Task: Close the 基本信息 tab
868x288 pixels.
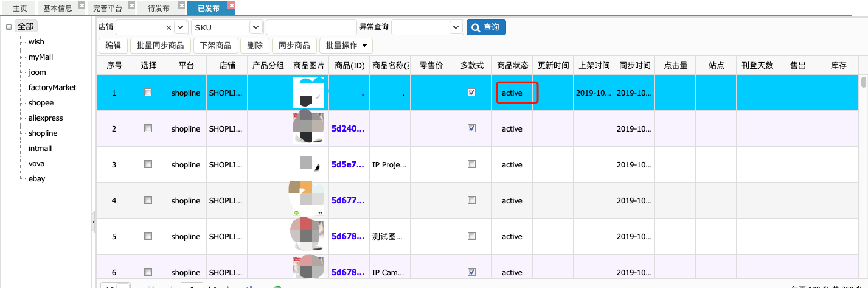Action: tap(82, 5)
